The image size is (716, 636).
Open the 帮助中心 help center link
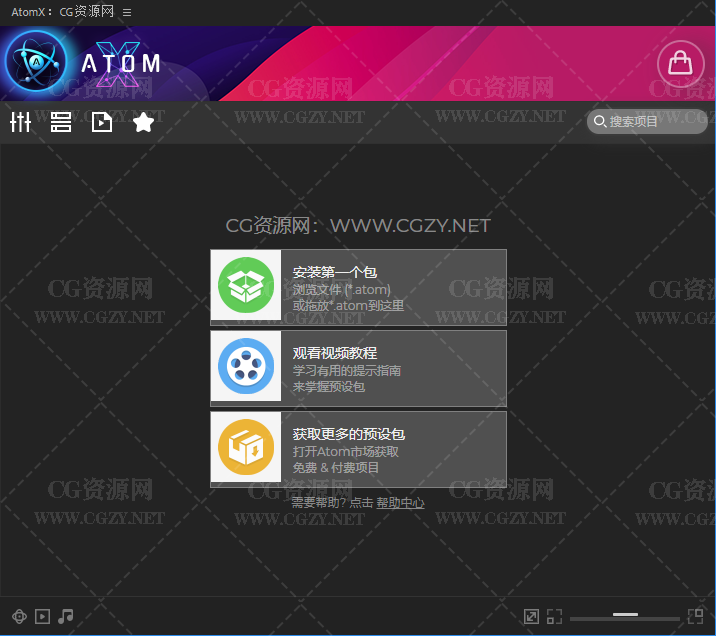pos(400,503)
